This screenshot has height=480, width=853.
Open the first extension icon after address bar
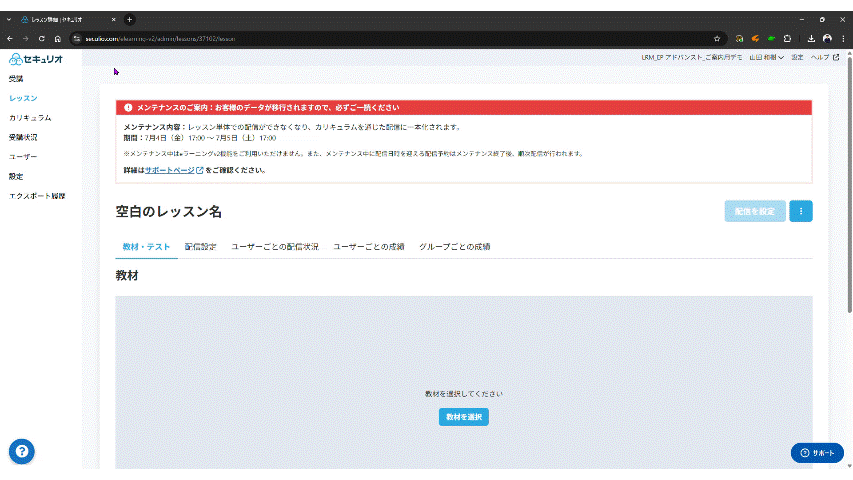pos(739,39)
